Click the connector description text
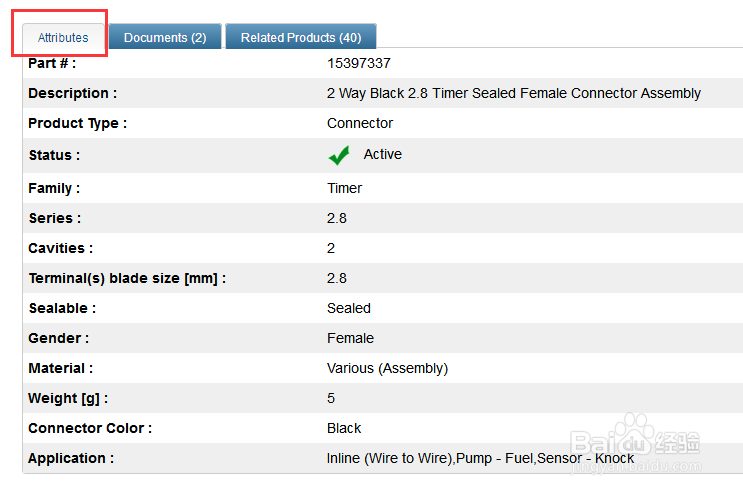This screenshot has height=492, width=743. click(x=514, y=93)
